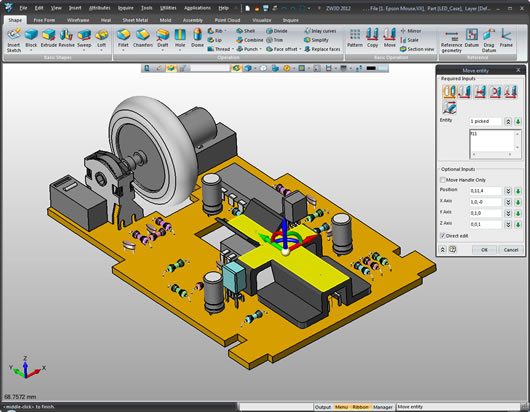Expand the Y Axis options chevron
Screen dimensions: 530x412
(x=508, y=213)
